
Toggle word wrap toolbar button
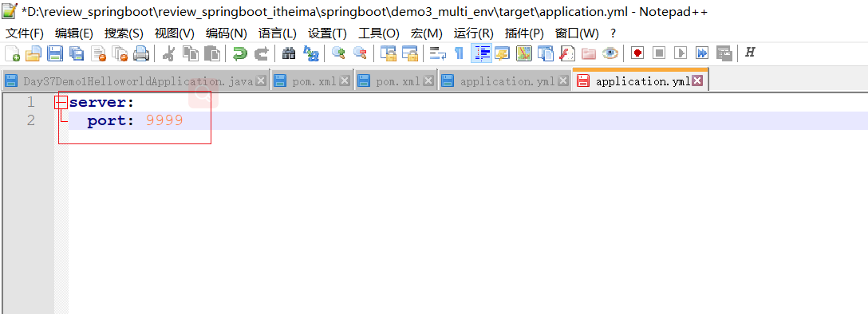coord(439,53)
